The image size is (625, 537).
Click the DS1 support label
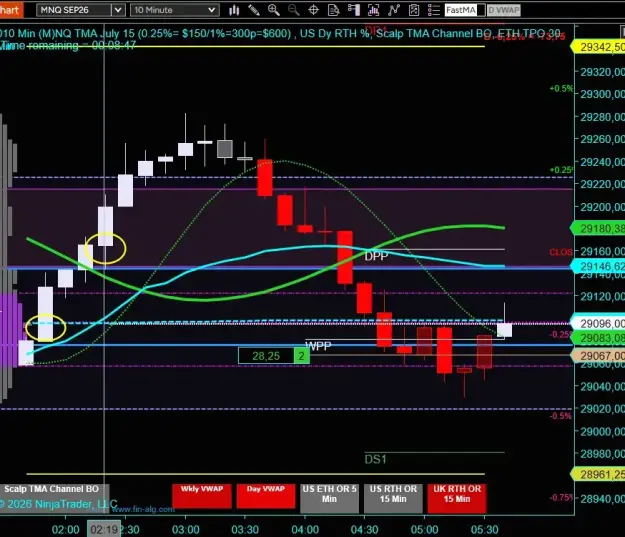[x=375, y=459]
